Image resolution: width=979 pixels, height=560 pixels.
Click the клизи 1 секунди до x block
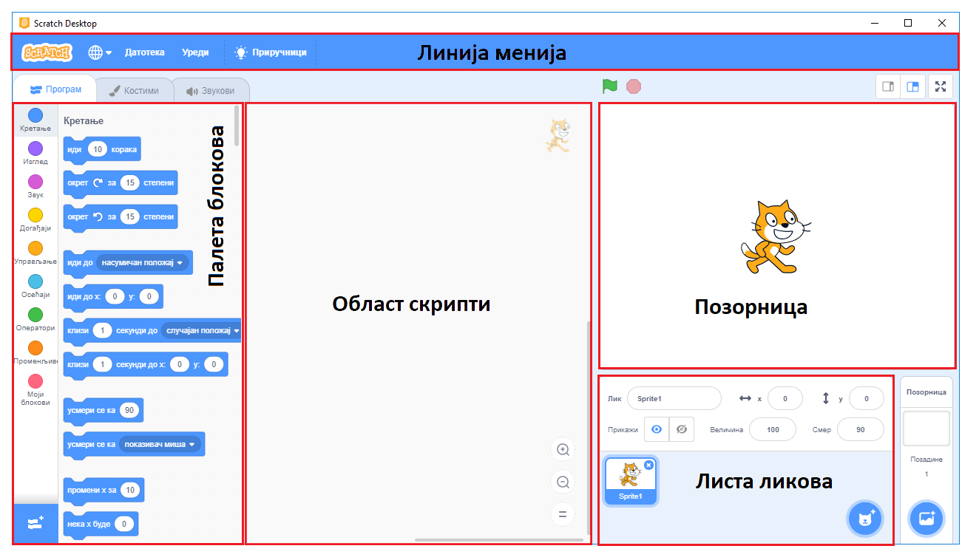(x=146, y=364)
